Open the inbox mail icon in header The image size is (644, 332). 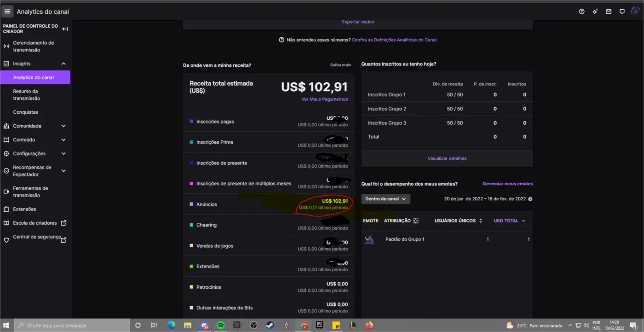point(609,12)
